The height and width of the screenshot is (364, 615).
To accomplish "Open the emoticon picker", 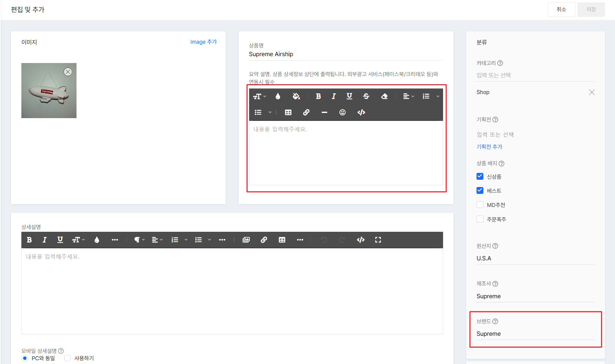I will click(x=342, y=112).
